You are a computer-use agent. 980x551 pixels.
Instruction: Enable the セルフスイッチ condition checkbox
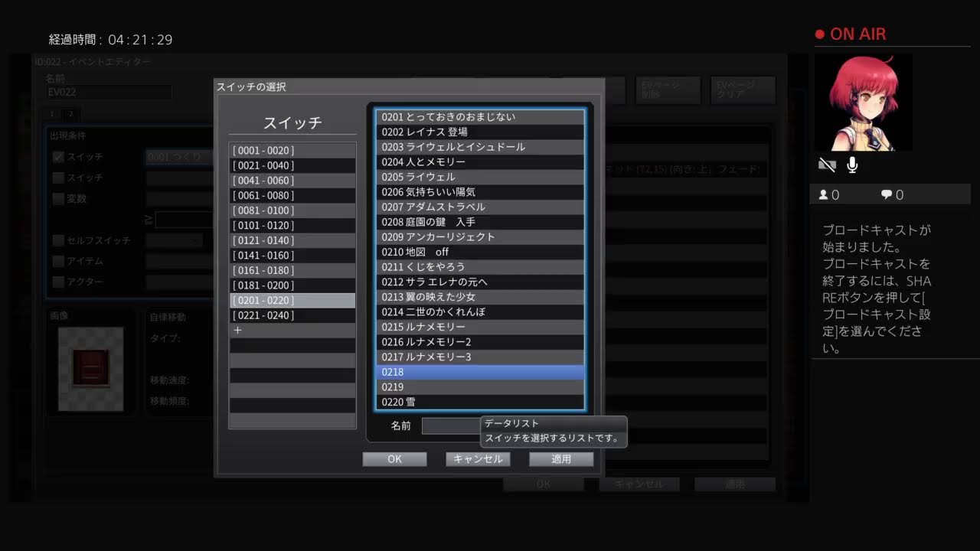(58, 240)
